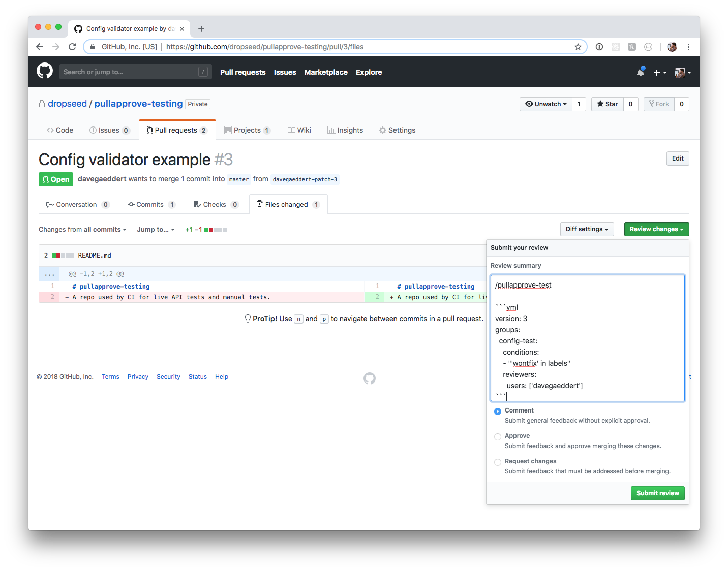
Task: Switch to the Conversation tab
Action: tap(77, 204)
